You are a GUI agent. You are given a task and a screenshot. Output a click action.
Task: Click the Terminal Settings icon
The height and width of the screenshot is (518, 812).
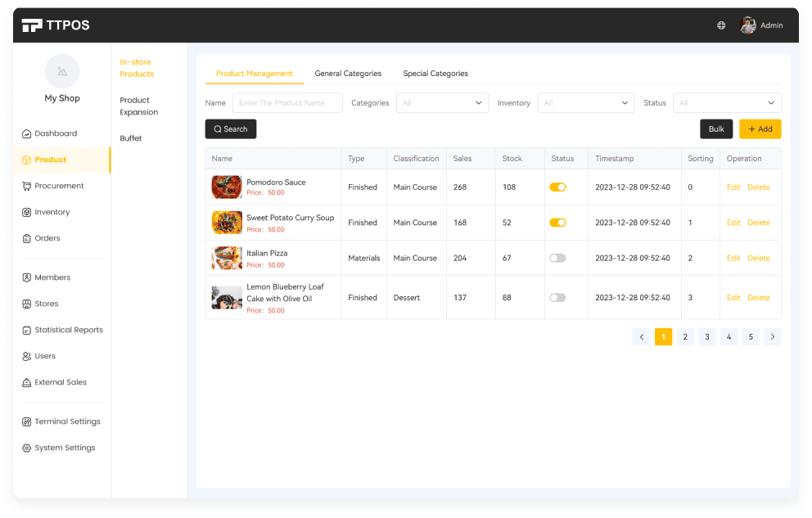26,421
